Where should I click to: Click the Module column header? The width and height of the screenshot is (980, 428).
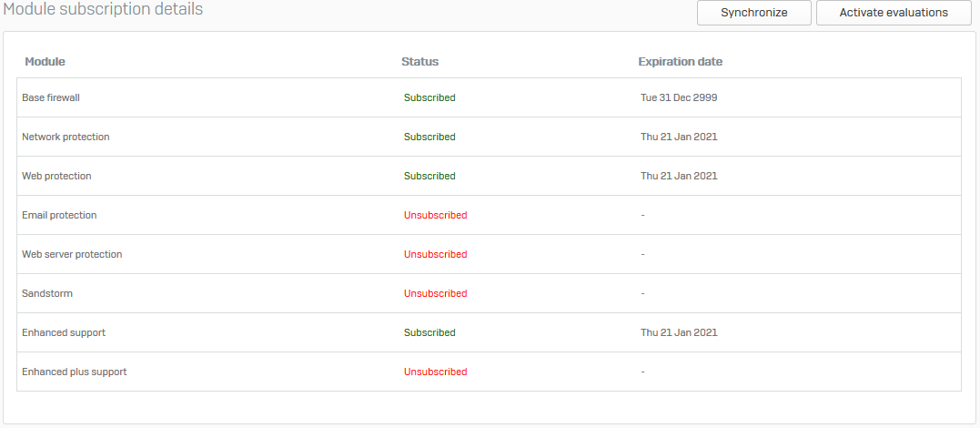pos(45,62)
